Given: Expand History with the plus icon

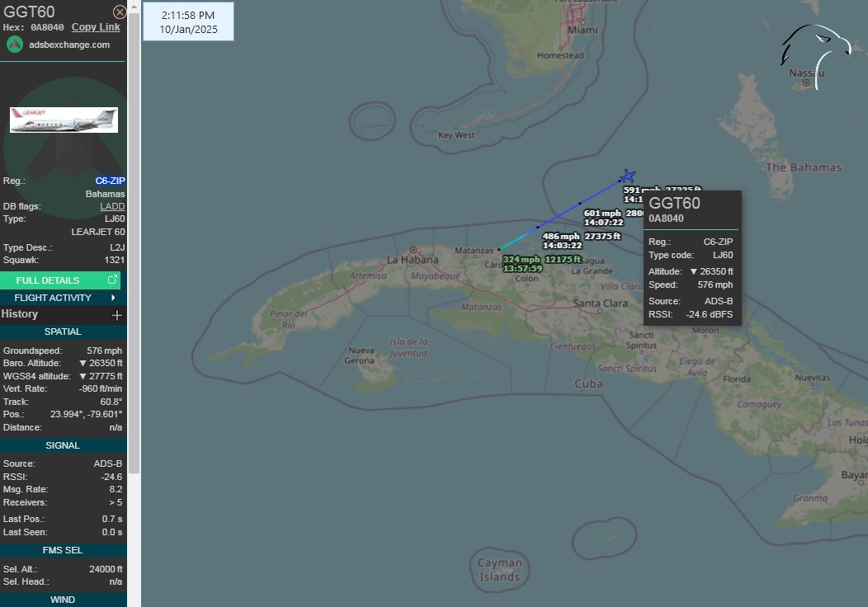Looking at the screenshot, I should coord(117,315).
